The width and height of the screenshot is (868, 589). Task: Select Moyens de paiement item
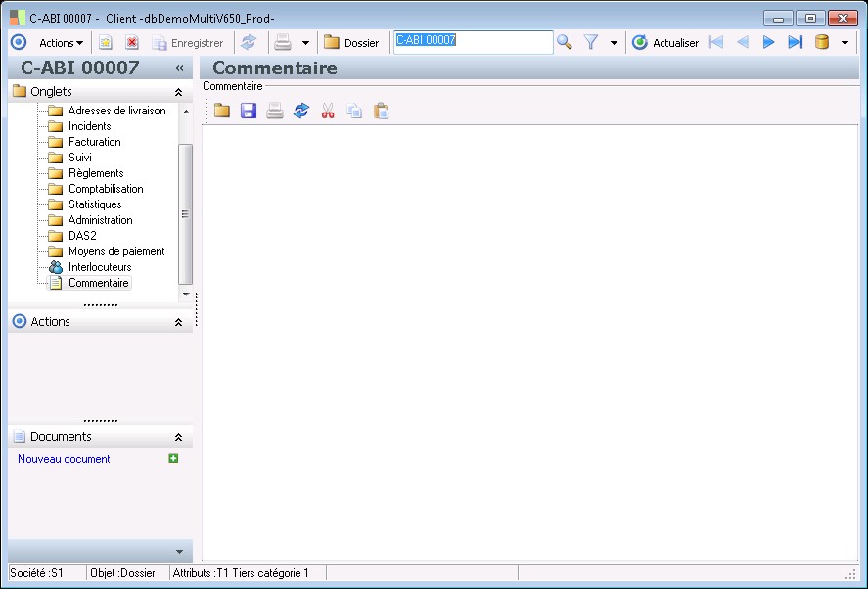point(116,251)
